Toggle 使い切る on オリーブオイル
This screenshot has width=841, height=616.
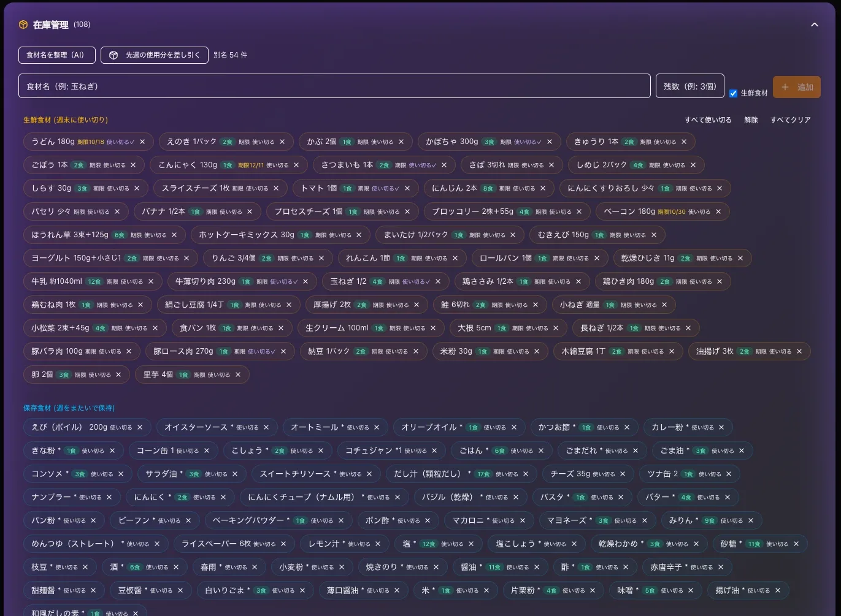495,428
